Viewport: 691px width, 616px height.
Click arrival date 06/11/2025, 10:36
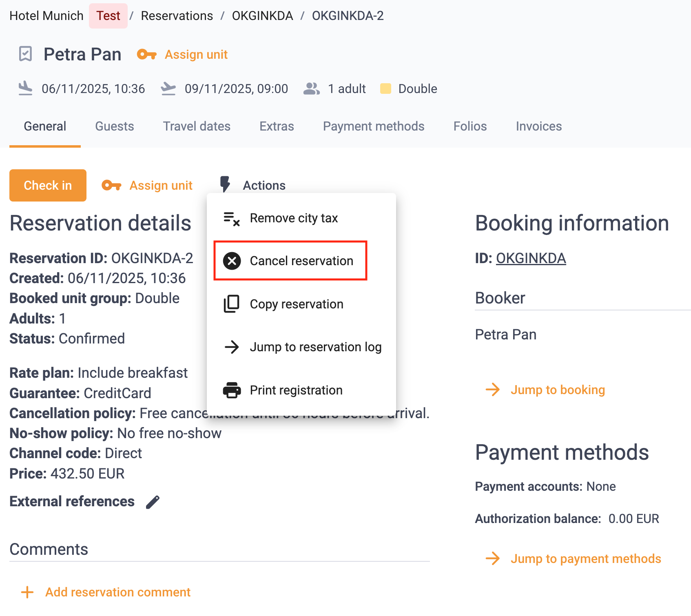93,89
